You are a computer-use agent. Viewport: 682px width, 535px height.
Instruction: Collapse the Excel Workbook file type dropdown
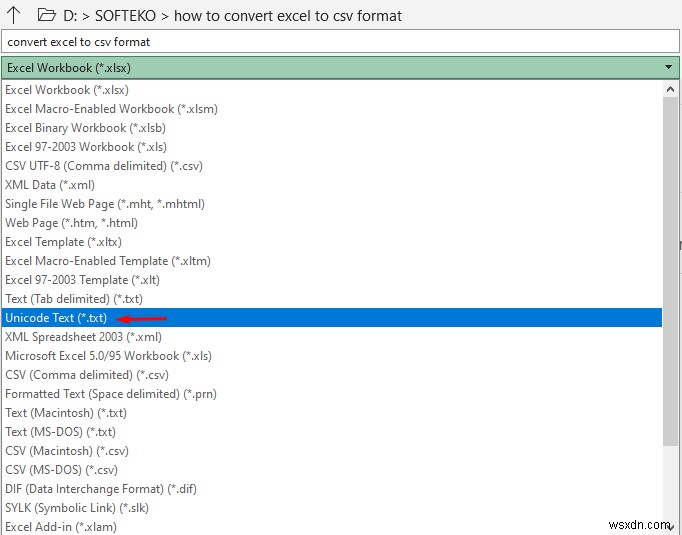[341, 67]
